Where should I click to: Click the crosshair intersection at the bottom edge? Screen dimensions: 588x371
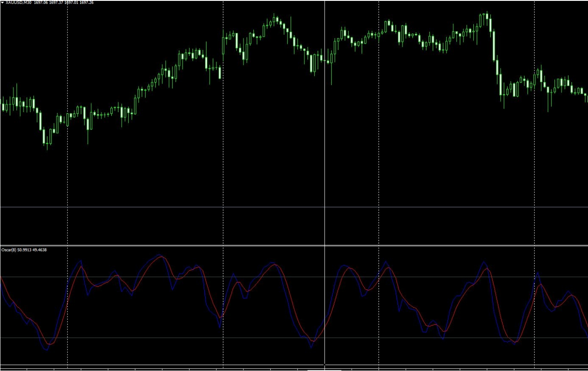(325, 364)
